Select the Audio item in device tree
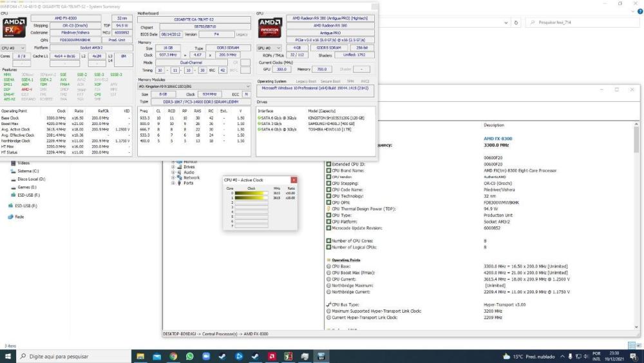 (189, 172)
